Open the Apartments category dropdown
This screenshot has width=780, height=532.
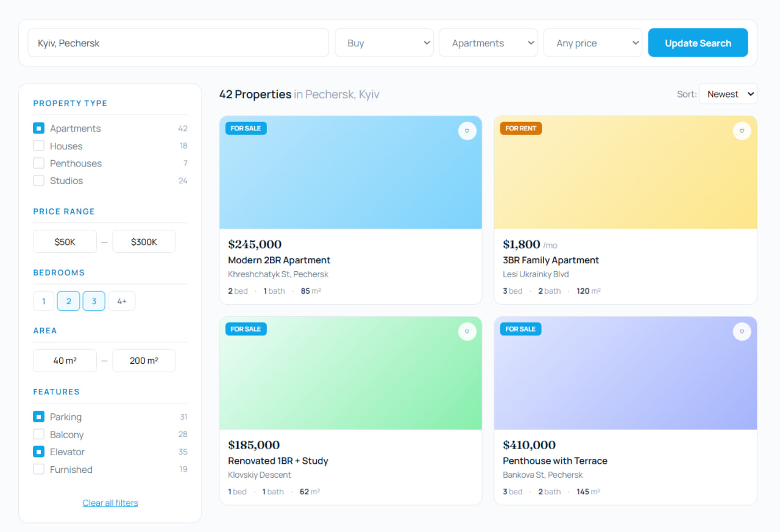[x=488, y=43]
